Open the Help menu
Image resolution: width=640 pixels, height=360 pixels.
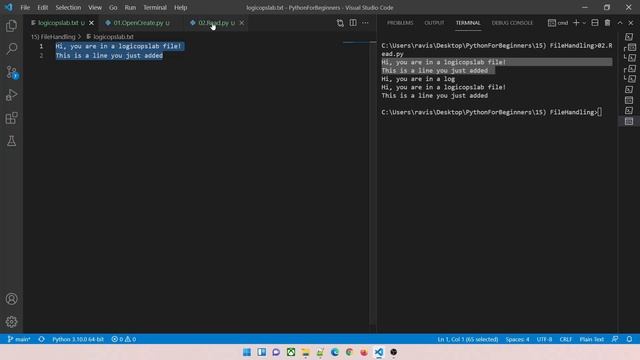pyautogui.click(x=180, y=7)
